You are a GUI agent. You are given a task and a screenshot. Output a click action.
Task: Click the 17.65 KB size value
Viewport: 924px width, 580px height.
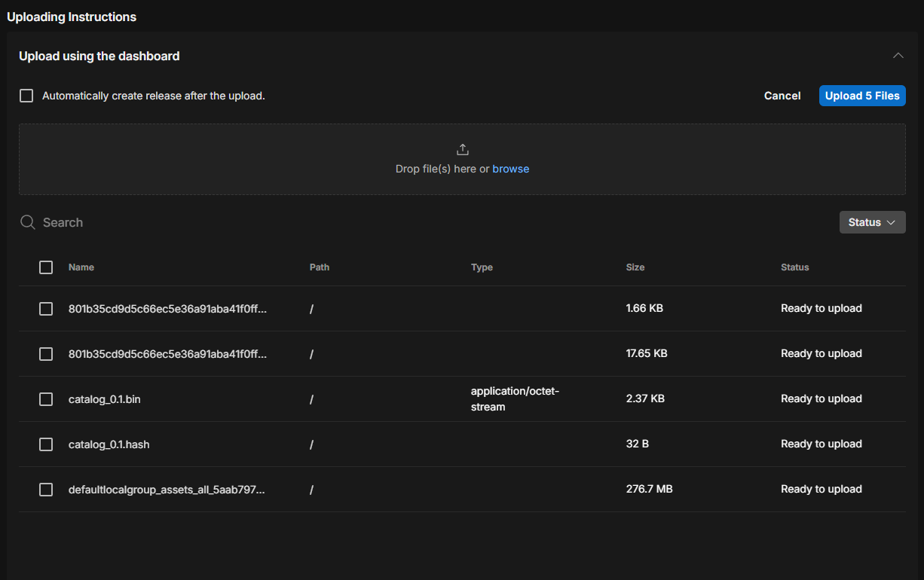coord(647,353)
